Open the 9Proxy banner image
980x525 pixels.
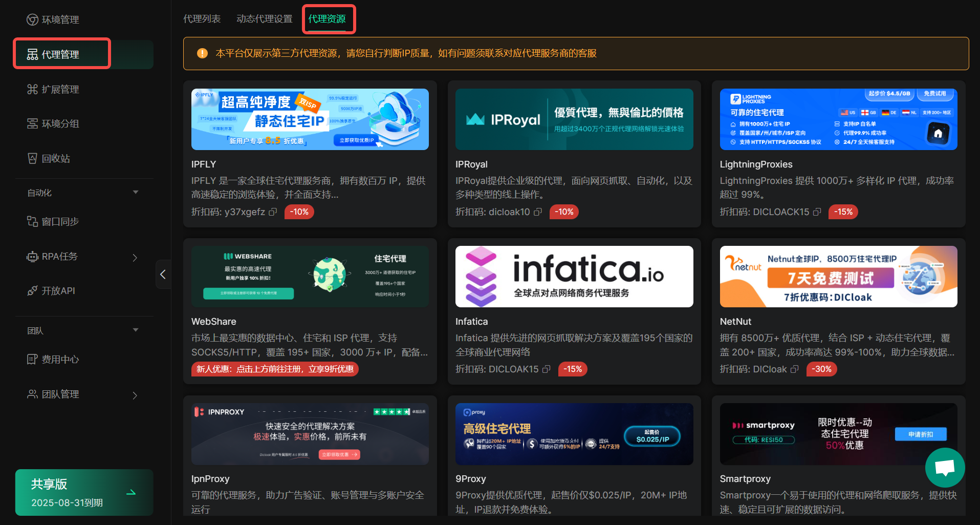[x=574, y=434]
